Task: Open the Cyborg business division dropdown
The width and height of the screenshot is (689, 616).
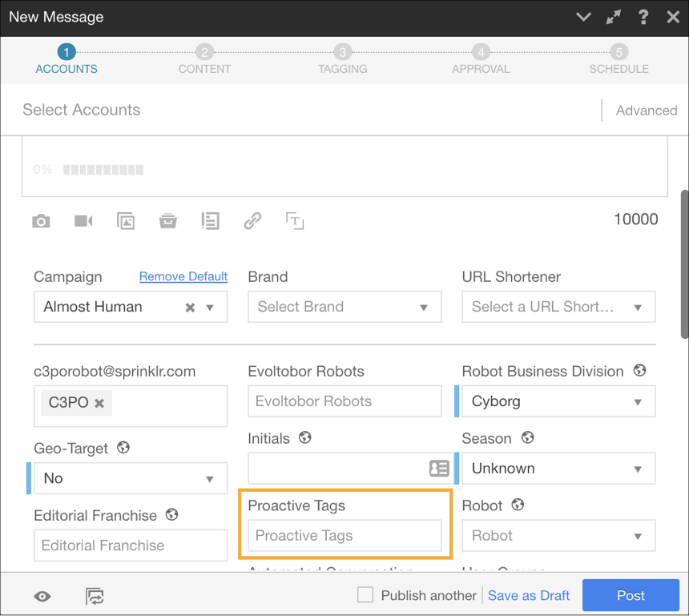Action: click(558, 401)
